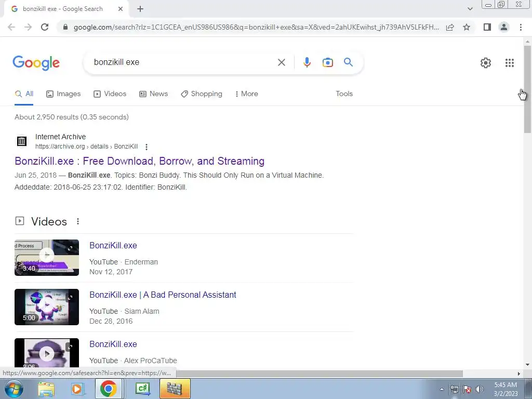Click the scroll-down arrow

tap(527, 365)
